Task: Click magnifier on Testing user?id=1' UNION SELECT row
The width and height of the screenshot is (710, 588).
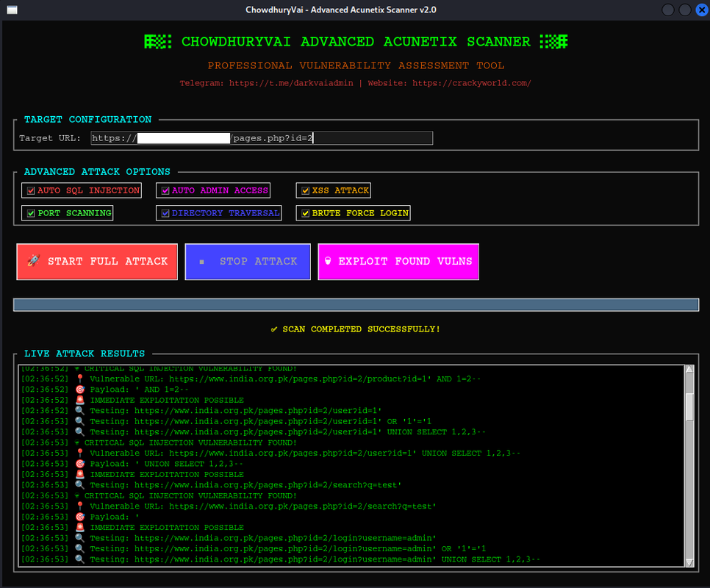Action: [79, 432]
